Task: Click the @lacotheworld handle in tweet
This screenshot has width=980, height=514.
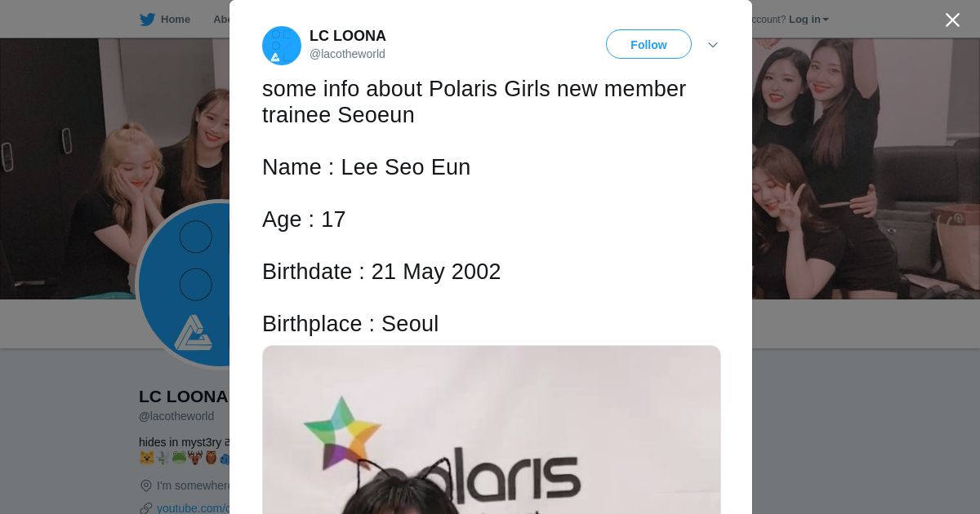Action: [347, 54]
